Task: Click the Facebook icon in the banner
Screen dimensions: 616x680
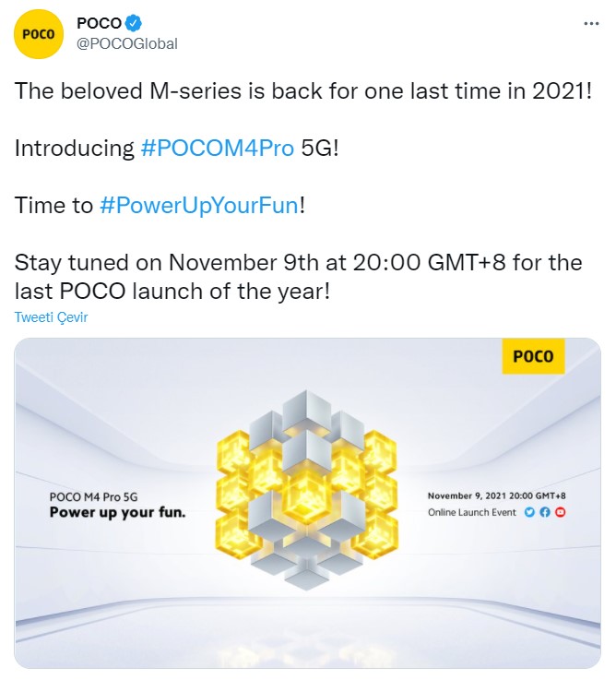Action: click(545, 512)
